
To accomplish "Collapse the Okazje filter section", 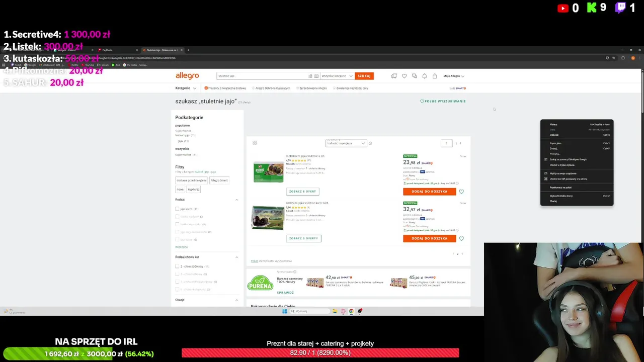I will pyautogui.click(x=237, y=300).
